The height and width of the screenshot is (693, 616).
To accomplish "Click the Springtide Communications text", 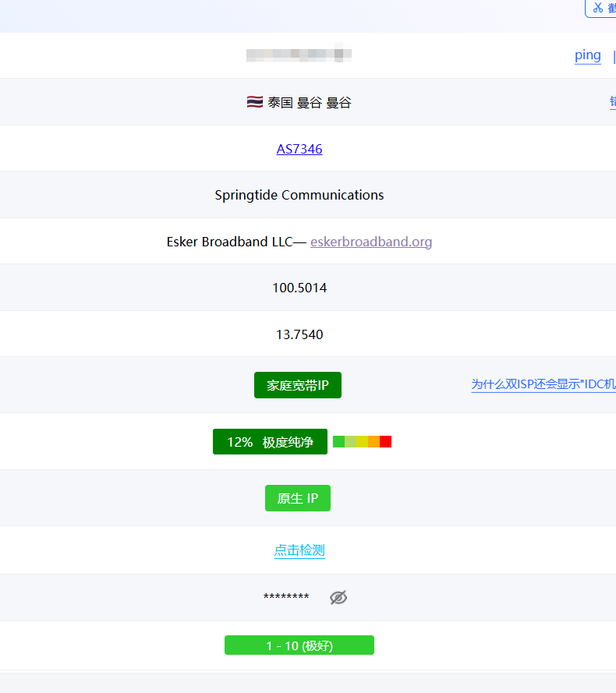I will 299,195.
